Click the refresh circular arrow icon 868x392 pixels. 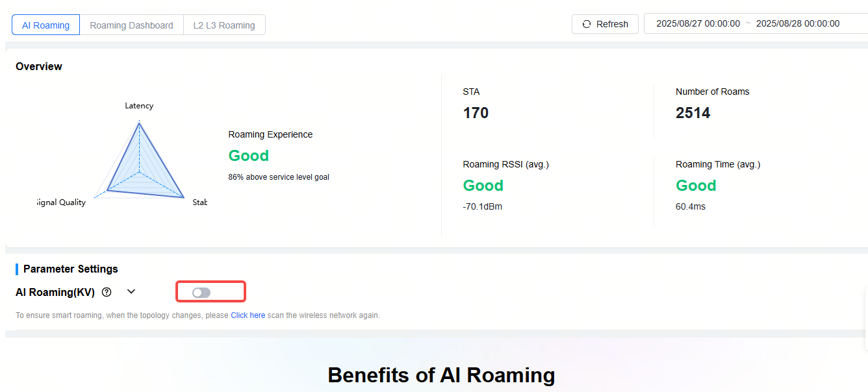(587, 24)
